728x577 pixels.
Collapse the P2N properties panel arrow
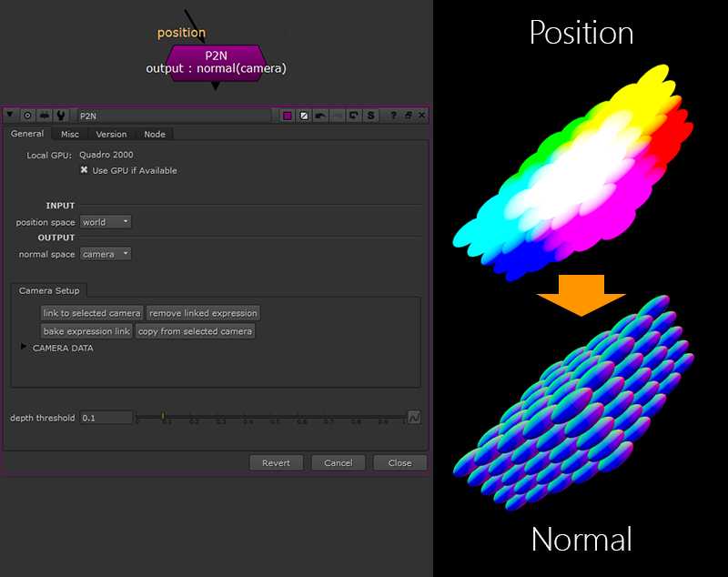click(11, 116)
